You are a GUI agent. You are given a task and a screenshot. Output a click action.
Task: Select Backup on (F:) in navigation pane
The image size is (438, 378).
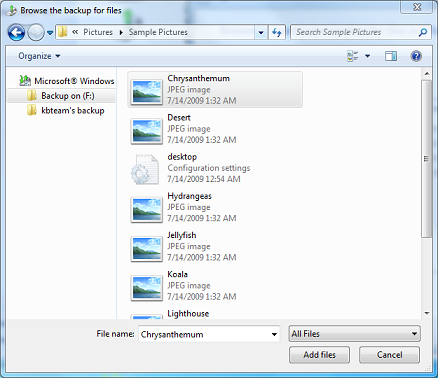[x=68, y=96]
